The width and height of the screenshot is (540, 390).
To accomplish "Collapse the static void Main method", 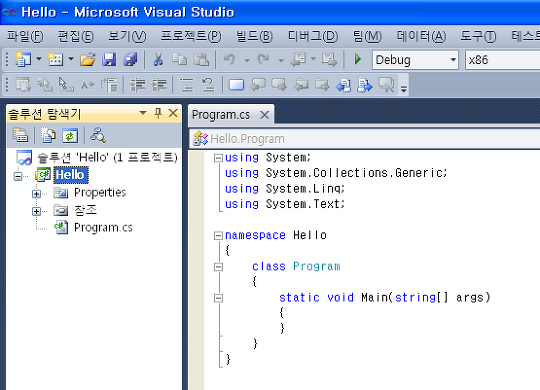I will 218,298.
